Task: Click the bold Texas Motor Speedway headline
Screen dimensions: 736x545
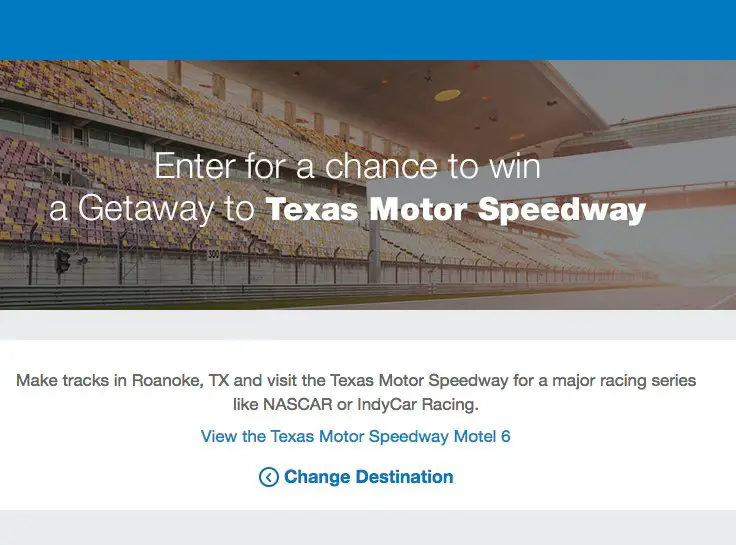Action: (x=455, y=211)
